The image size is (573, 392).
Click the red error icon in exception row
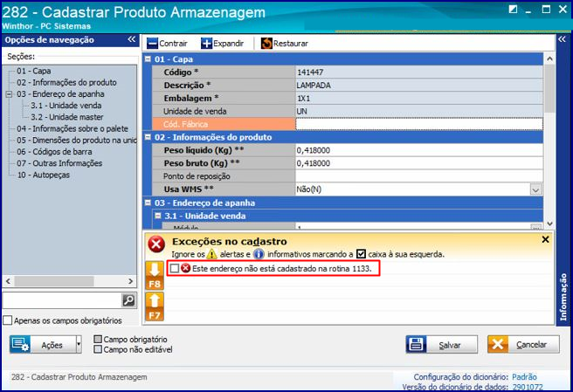[186, 269]
